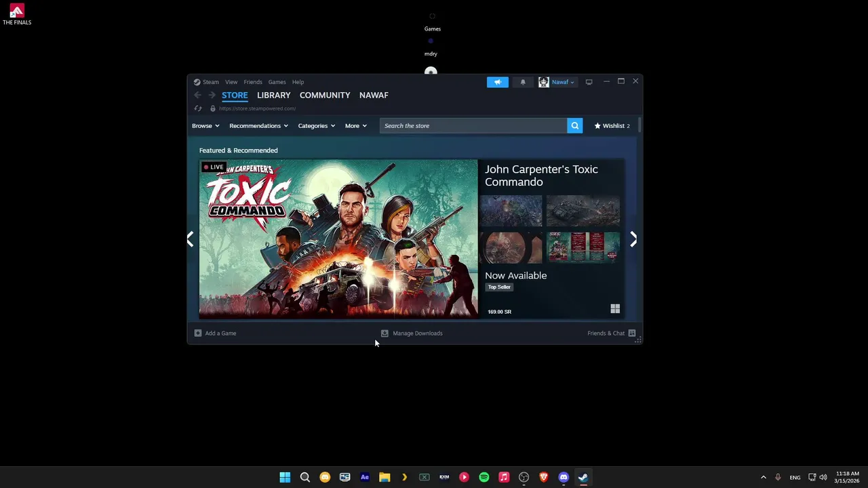
Task: Click the store page vertical scrollbar
Action: pos(639,125)
